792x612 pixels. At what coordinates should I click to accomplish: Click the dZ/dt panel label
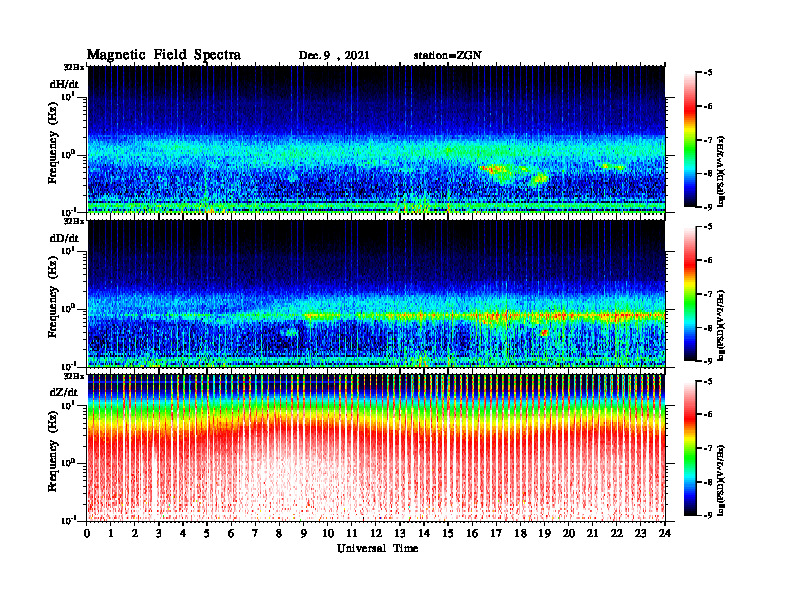(64, 392)
